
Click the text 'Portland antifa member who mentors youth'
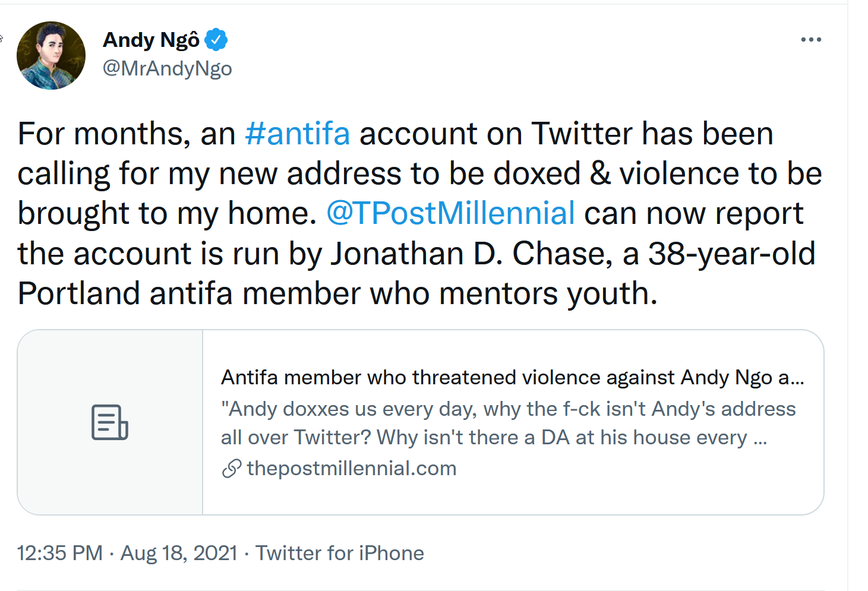[x=337, y=293]
